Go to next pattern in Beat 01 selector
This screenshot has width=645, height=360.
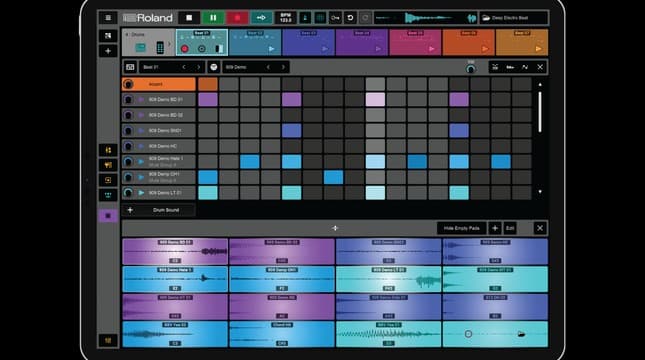click(x=198, y=67)
